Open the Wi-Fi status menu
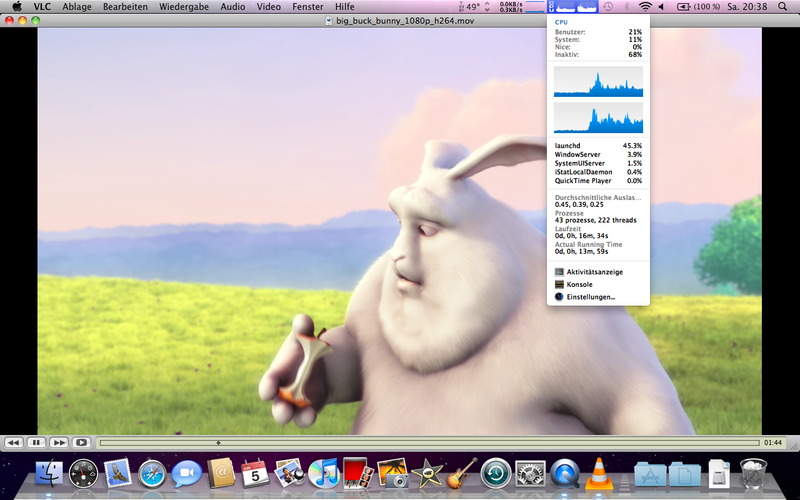This screenshot has width=800, height=500. click(645, 7)
